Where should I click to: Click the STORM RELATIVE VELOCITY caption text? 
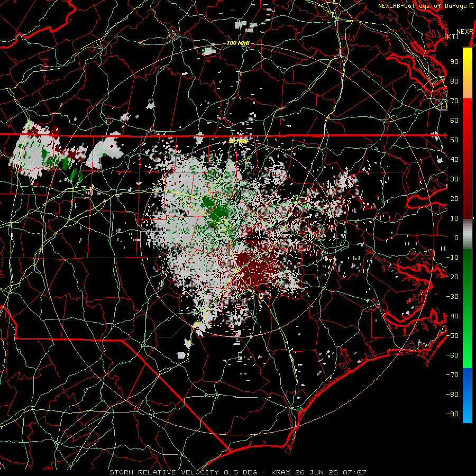pyautogui.click(x=164, y=472)
